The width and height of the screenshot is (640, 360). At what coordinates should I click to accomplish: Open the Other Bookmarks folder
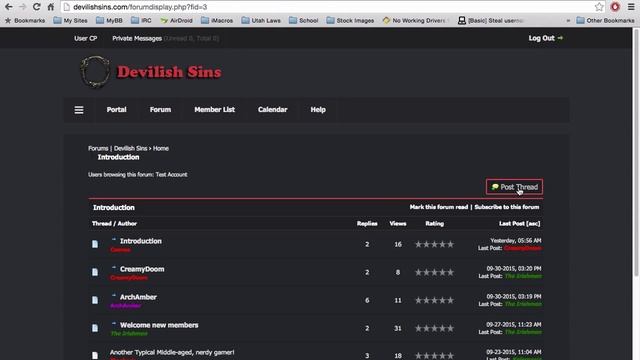click(605, 20)
